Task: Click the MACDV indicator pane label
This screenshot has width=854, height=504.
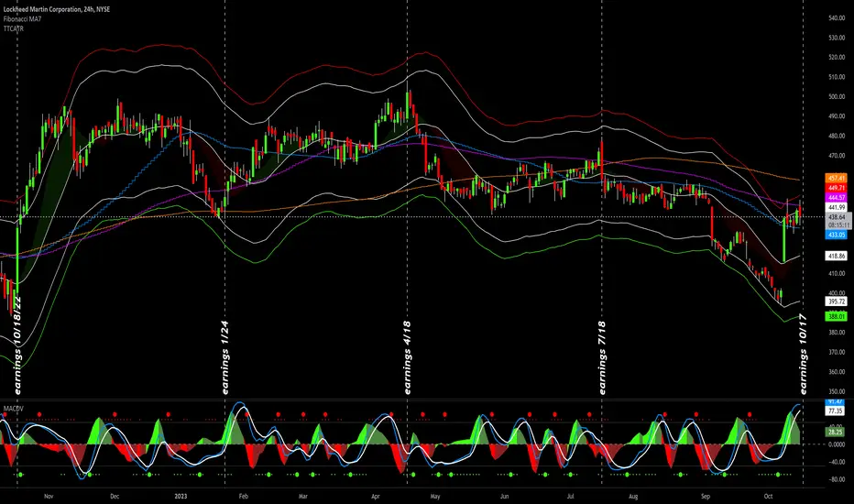Action: click(x=14, y=408)
